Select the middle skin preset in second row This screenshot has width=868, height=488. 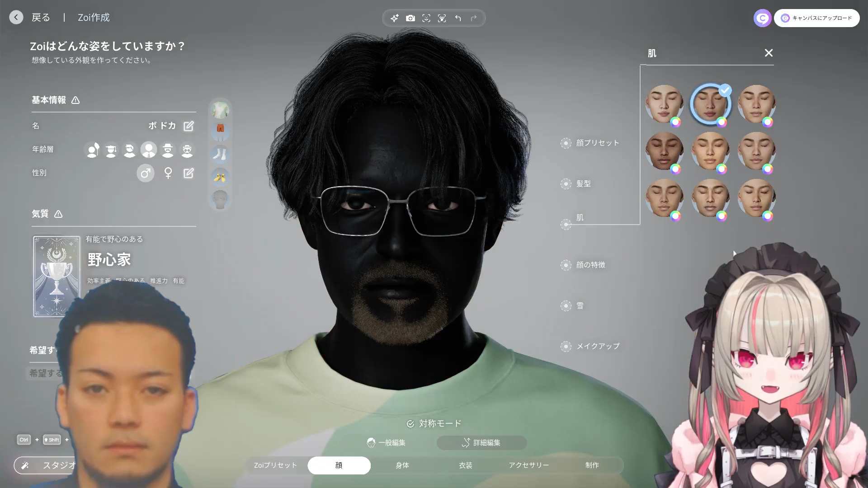tap(710, 151)
